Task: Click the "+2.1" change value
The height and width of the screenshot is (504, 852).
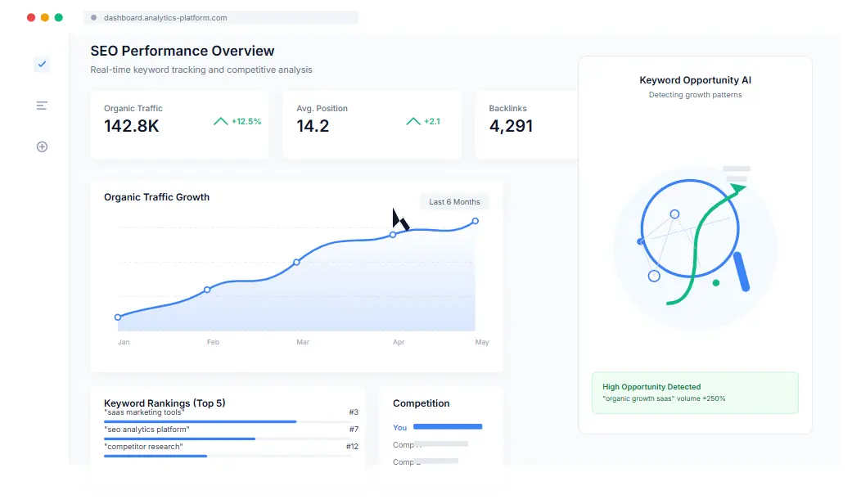Action: tap(432, 121)
